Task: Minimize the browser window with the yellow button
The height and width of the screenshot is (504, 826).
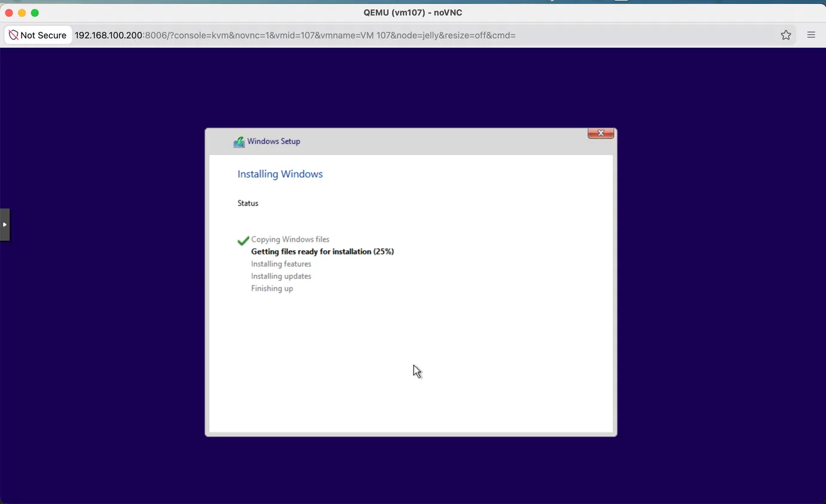Action: coord(22,13)
